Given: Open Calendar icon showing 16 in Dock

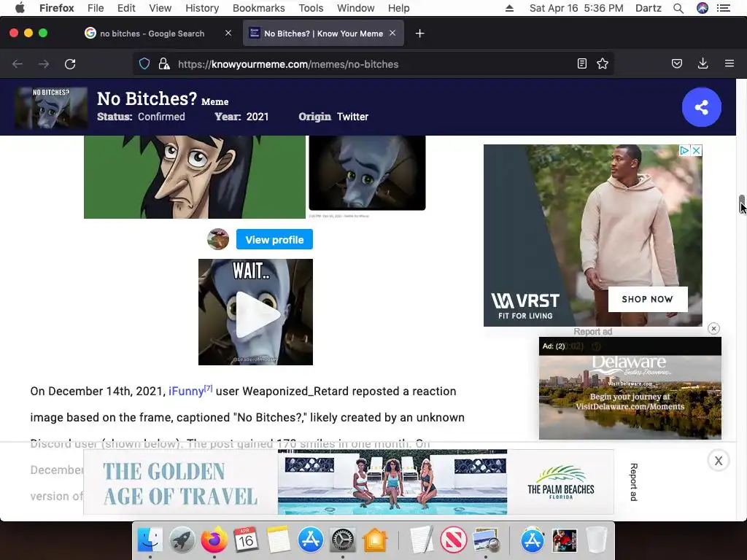Looking at the screenshot, I should [x=246, y=540].
